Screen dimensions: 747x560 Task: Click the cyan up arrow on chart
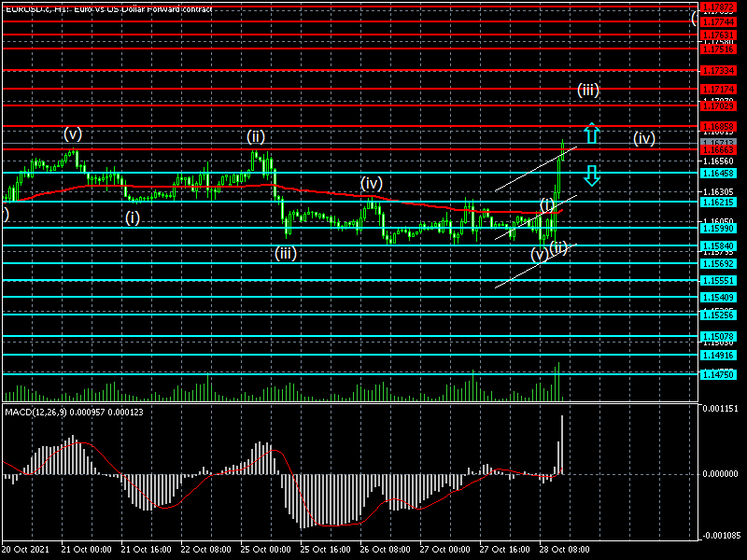coord(591,132)
